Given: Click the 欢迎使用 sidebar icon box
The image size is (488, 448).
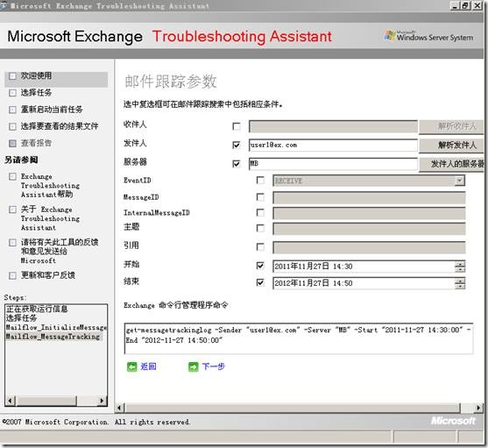Looking at the screenshot, I should pos(12,76).
